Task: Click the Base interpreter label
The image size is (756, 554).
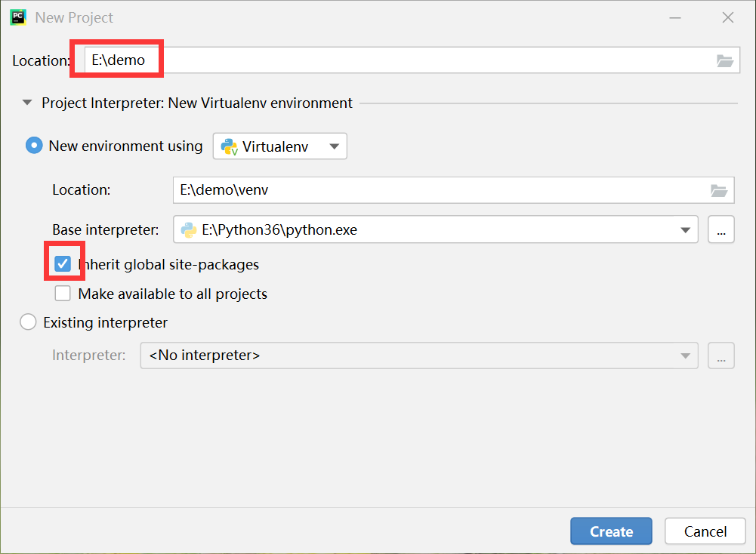Action: pos(106,229)
